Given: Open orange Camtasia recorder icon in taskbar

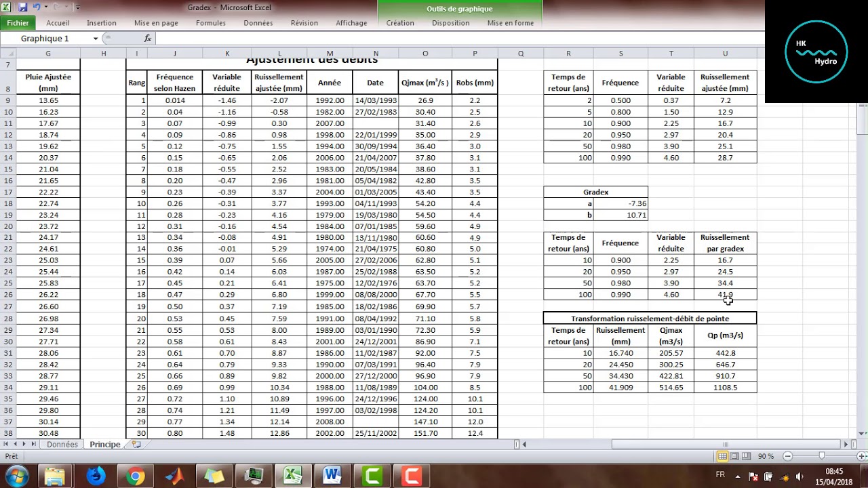Looking at the screenshot, I should (412, 476).
